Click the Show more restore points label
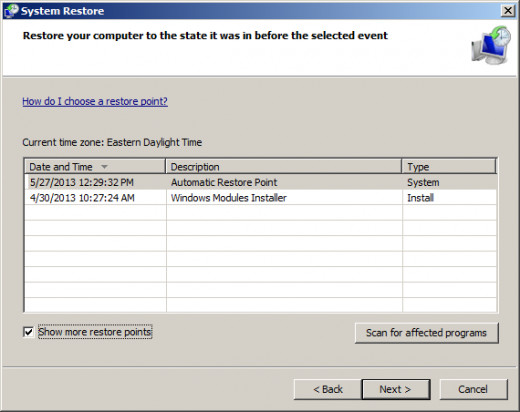 click(95, 332)
